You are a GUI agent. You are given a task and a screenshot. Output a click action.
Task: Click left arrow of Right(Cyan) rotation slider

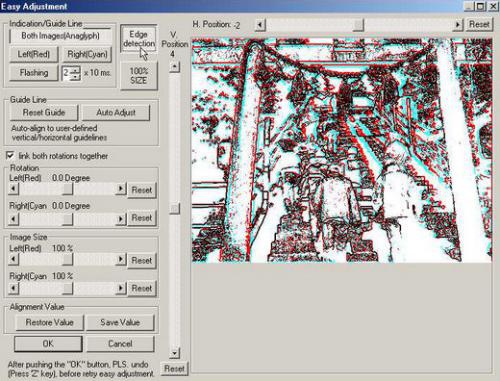[x=13, y=219]
